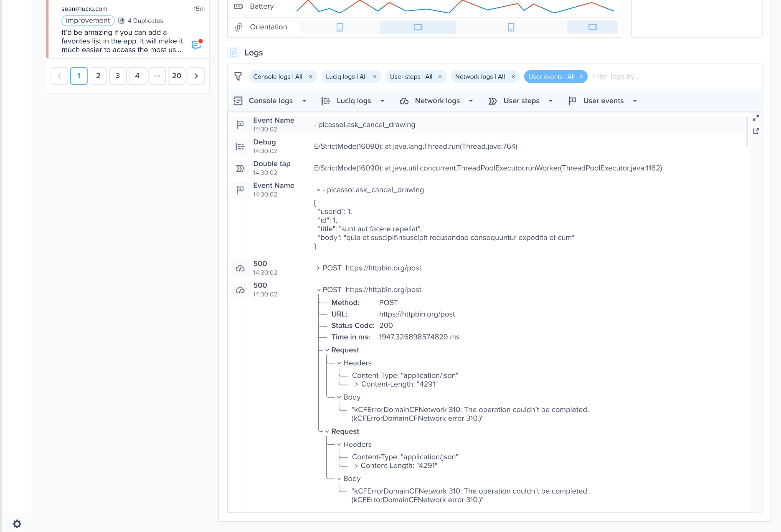Expand the logs panel to fullscreen

click(756, 118)
